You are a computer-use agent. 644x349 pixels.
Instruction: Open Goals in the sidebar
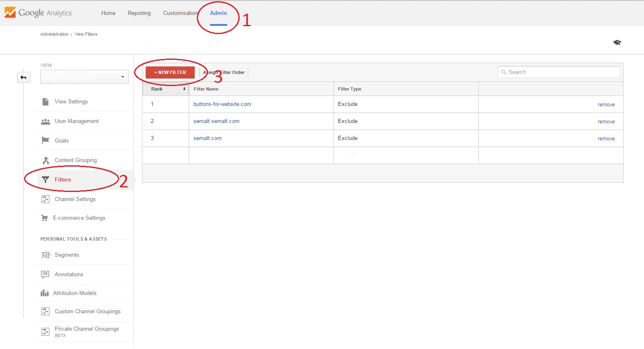62,141
